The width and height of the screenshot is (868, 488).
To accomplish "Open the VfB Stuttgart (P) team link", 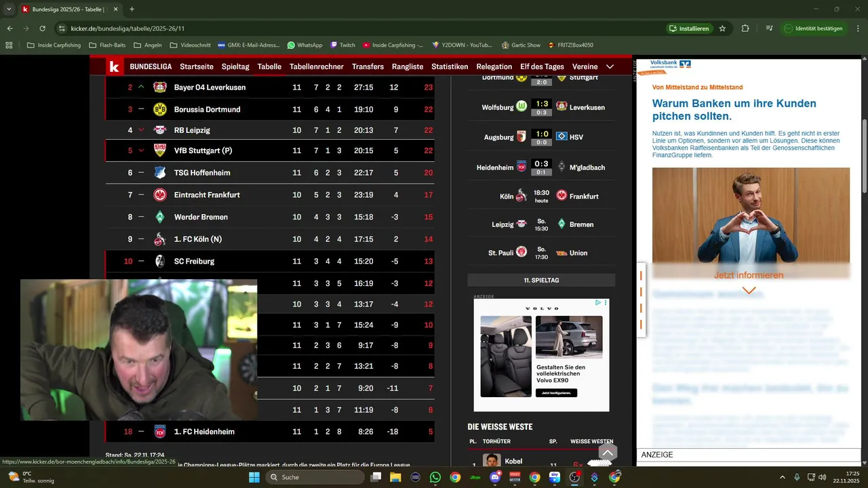I will pos(203,150).
